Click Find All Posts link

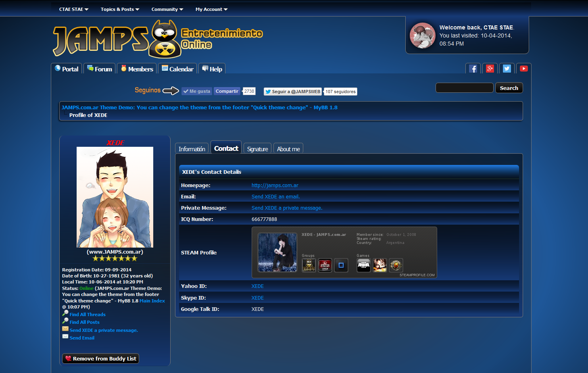click(85, 322)
